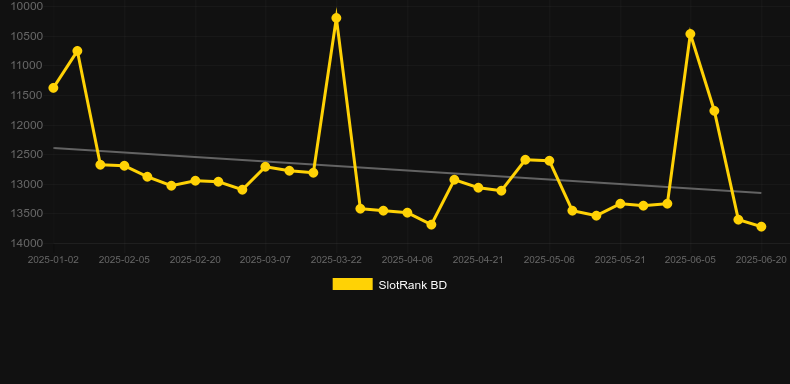Click the "2025-05-21" x-axis date label
The height and width of the screenshot is (384, 790).
pos(620,260)
